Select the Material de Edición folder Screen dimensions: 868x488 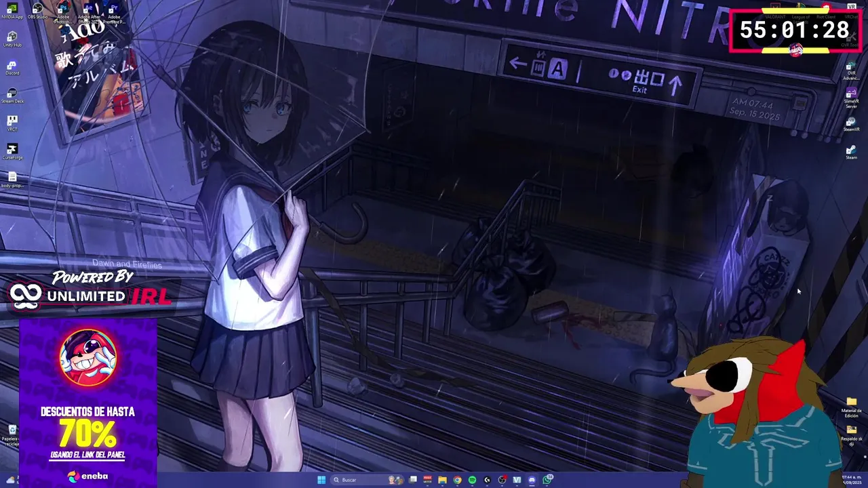click(x=851, y=407)
